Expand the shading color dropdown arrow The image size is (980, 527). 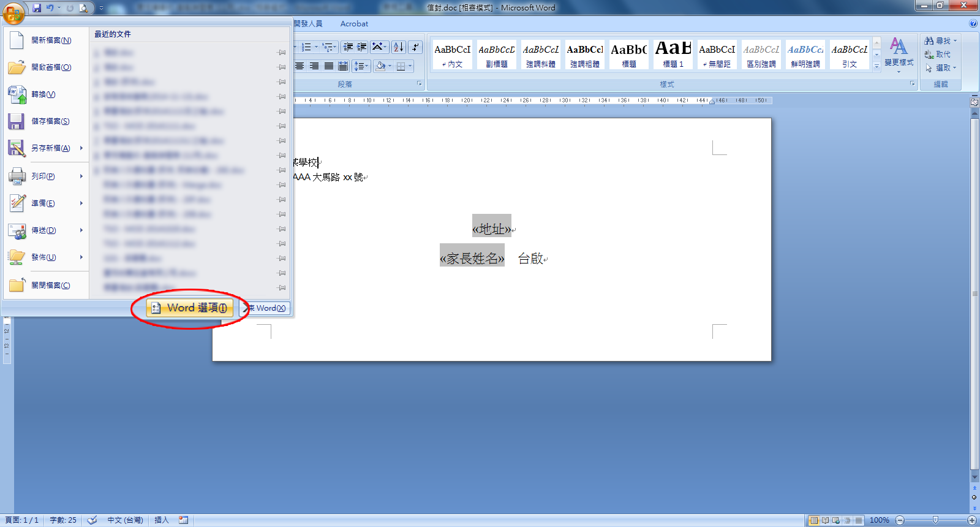390,66
